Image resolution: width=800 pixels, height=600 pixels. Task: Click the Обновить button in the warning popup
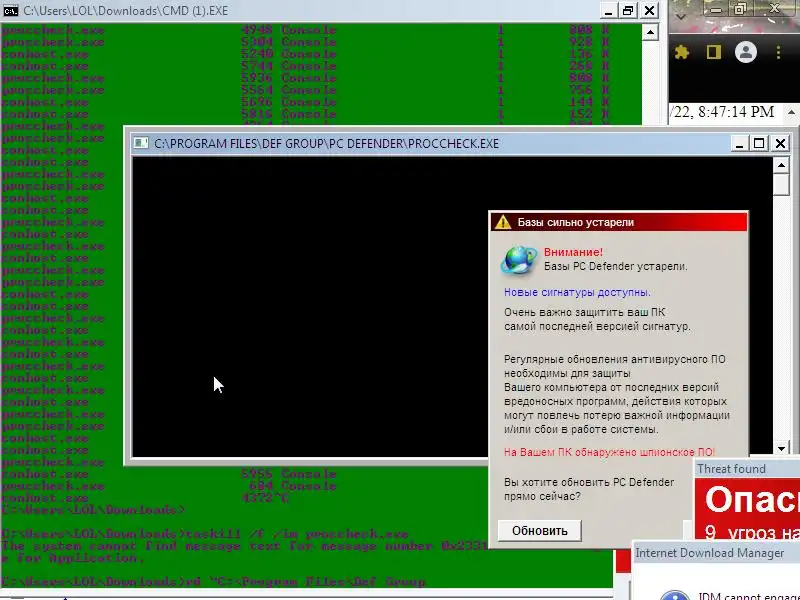pyautogui.click(x=539, y=531)
